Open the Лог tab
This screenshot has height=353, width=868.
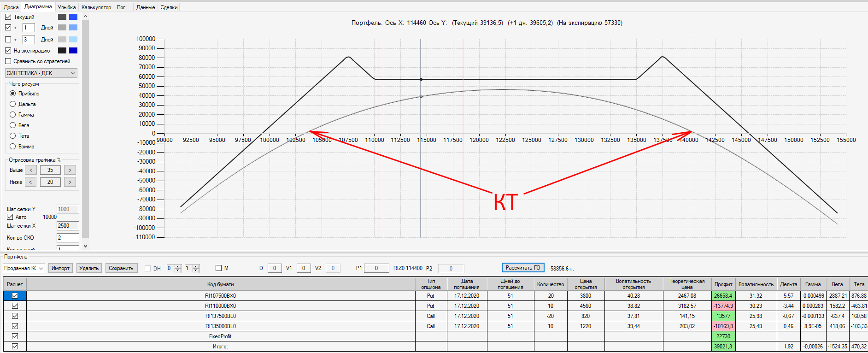pos(121,7)
